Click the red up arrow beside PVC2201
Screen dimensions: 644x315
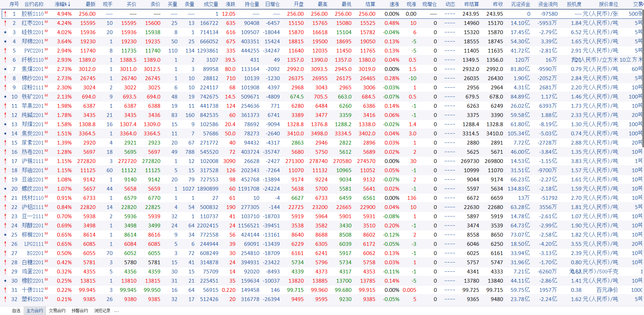pos(5,50)
